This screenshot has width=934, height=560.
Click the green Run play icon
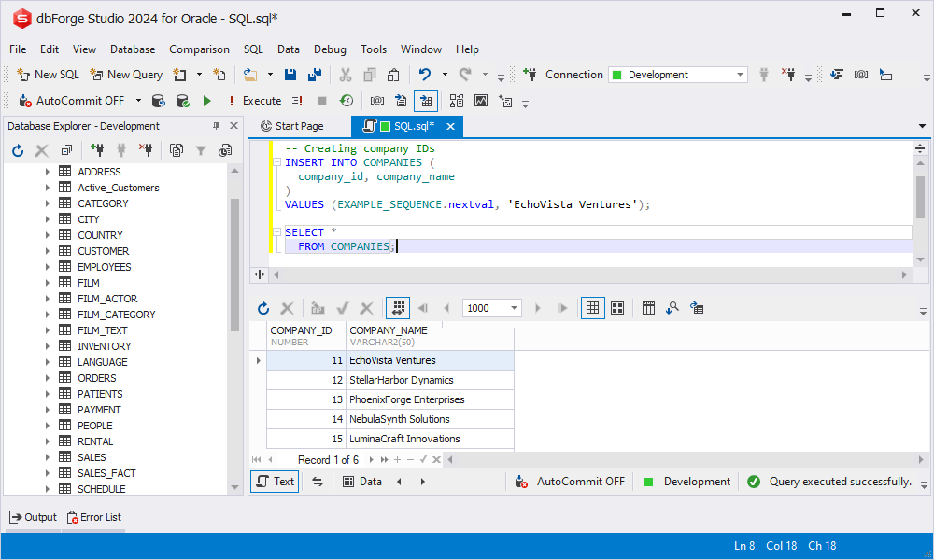[206, 101]
